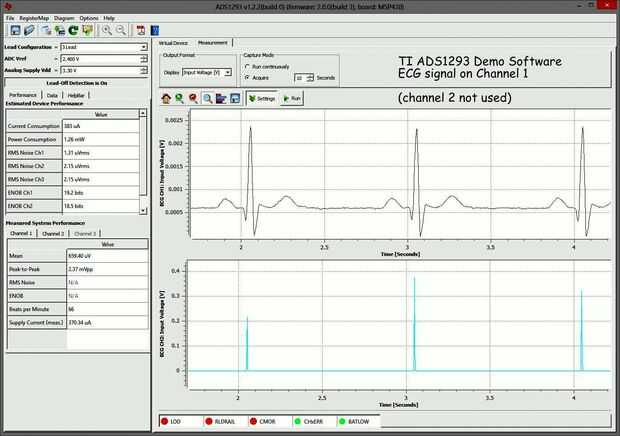620x436 pixels.
Task: Click the Power Consumption row label
Action: [34, 140]
